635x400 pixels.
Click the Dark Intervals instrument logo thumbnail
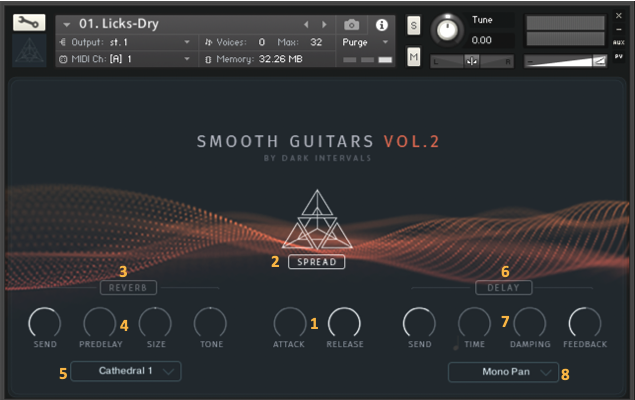29,51
